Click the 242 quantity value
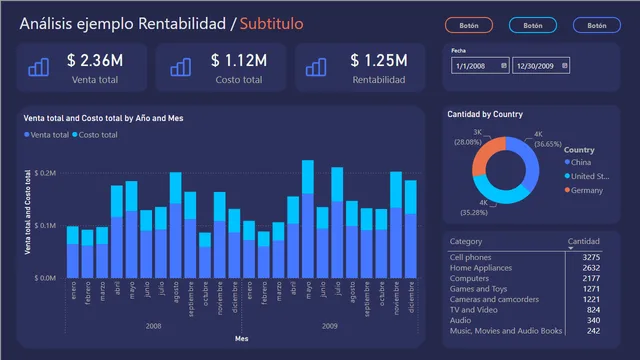 point(593,331)
